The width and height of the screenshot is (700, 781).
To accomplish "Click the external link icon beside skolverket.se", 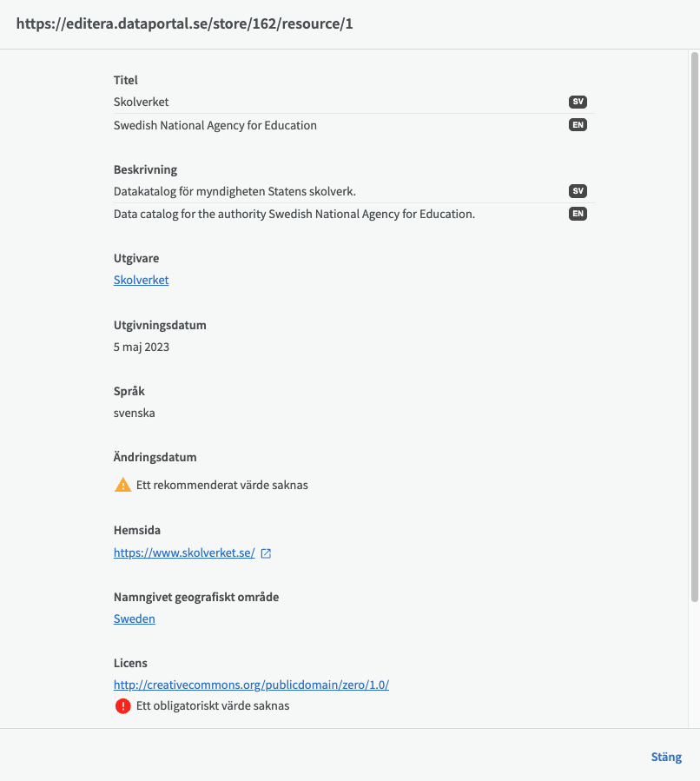I will (267, 553).
